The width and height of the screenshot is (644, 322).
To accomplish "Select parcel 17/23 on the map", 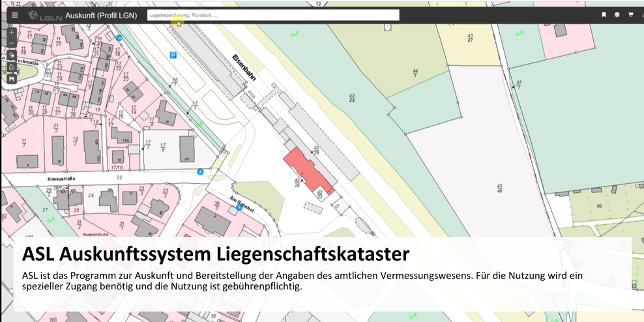I will tap(126, 76).
